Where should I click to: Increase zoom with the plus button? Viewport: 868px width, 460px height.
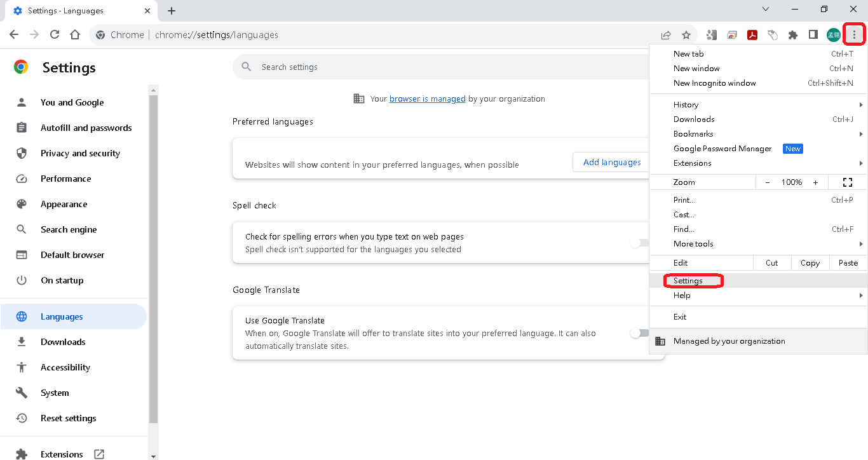point(815,182)
